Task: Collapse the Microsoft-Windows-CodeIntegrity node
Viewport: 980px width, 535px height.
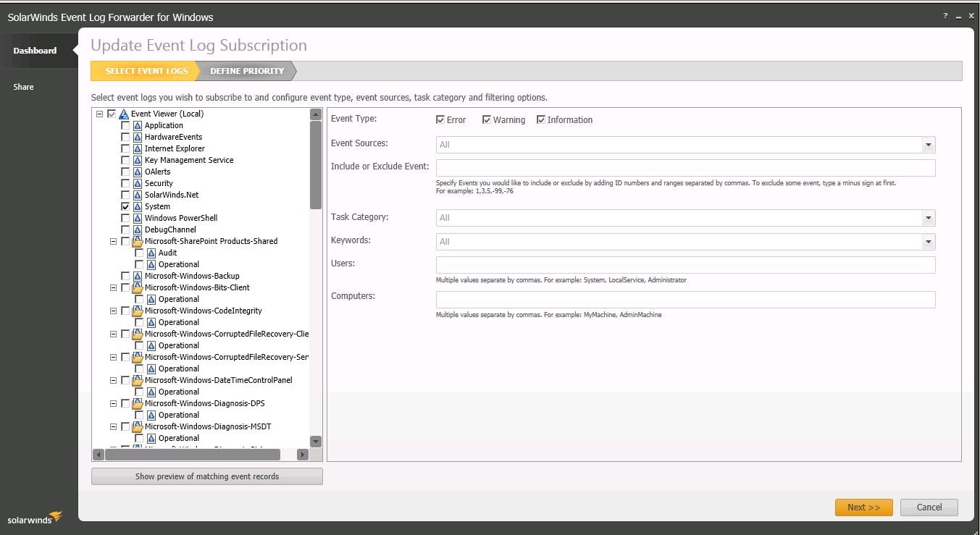Action: (x=113, y=311)
